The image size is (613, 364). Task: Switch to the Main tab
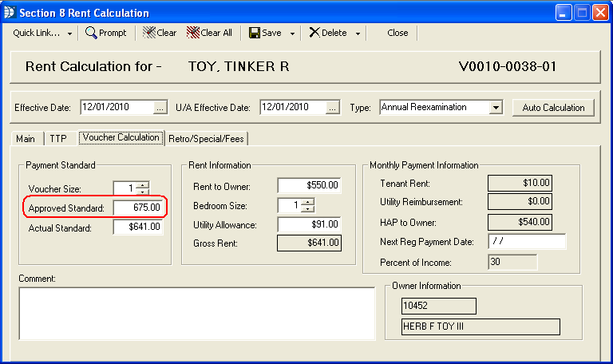(26, 139)
